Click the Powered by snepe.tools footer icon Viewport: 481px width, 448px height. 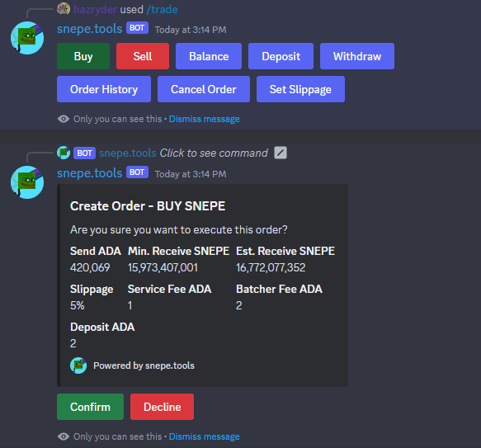coord(78,365)
